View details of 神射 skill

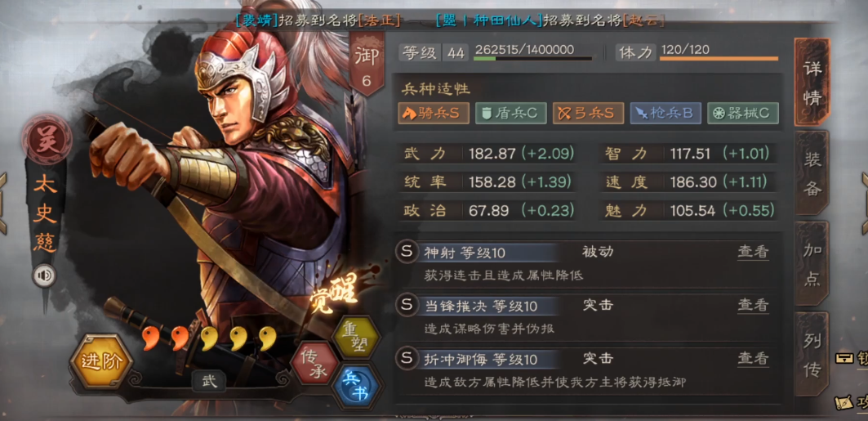coord(753,252)
